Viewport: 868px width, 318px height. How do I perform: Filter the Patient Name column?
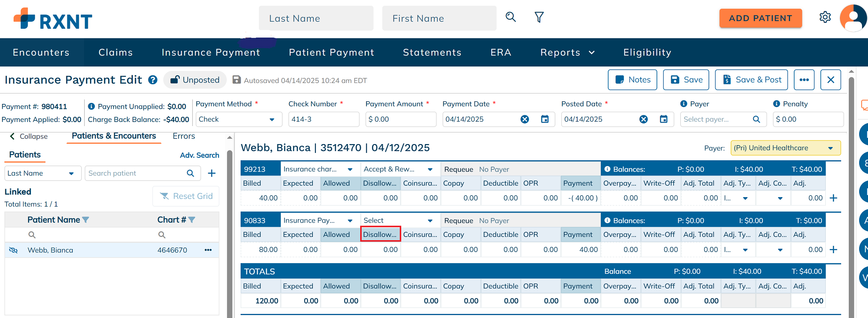[x=86, y=220]
